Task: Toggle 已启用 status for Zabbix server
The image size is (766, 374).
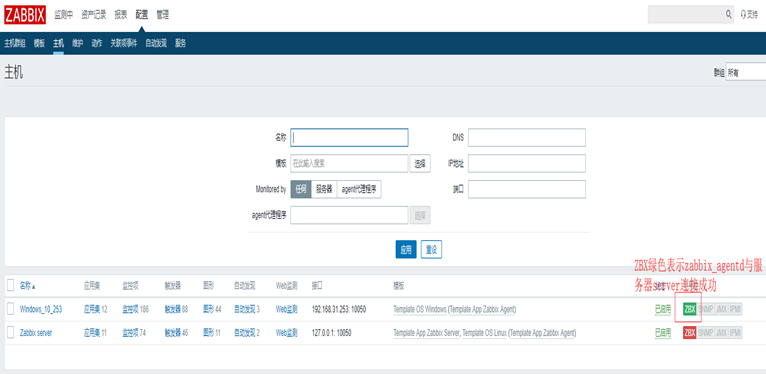Action: click(663, 333)
